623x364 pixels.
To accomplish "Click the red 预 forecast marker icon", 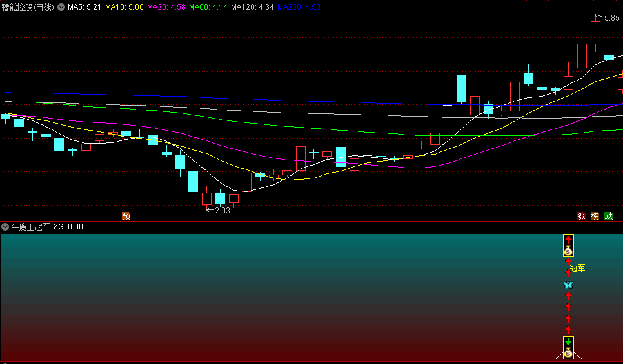I will 126,216.
